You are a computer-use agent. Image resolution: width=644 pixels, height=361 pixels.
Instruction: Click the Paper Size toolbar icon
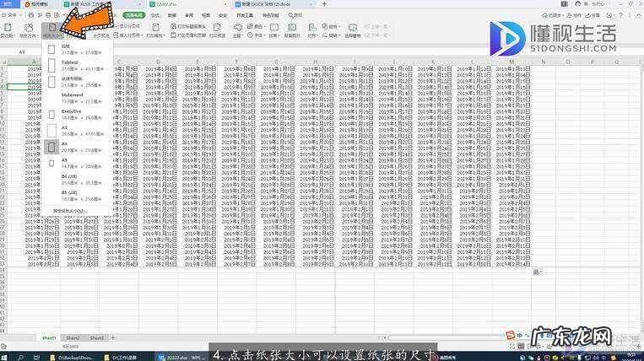(52, 30)
